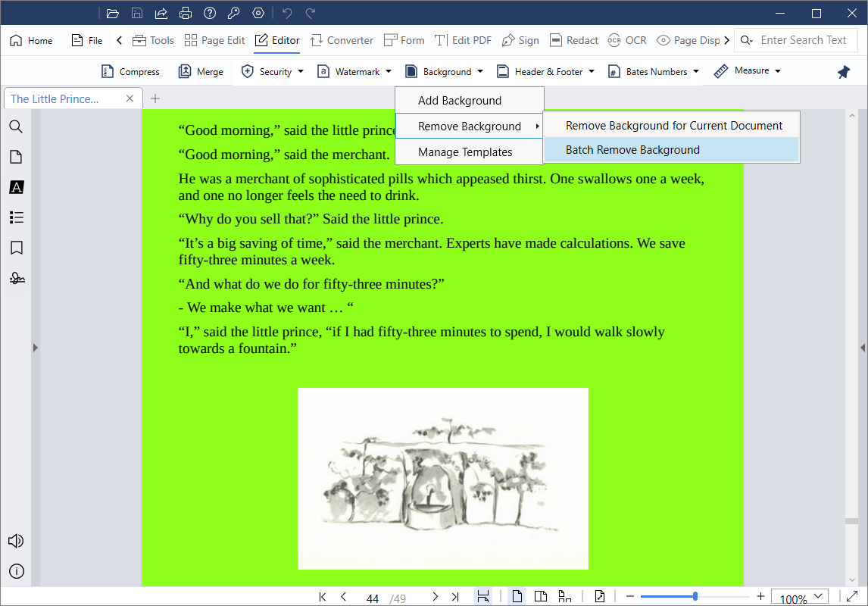The image size is (868, 606).
Task: Select two-page view icon
Action: click(541, 596)
